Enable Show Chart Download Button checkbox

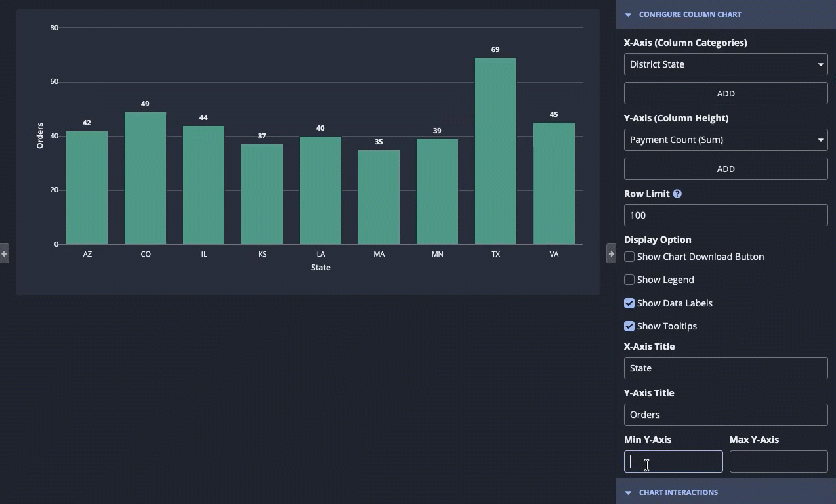(629, 257)
